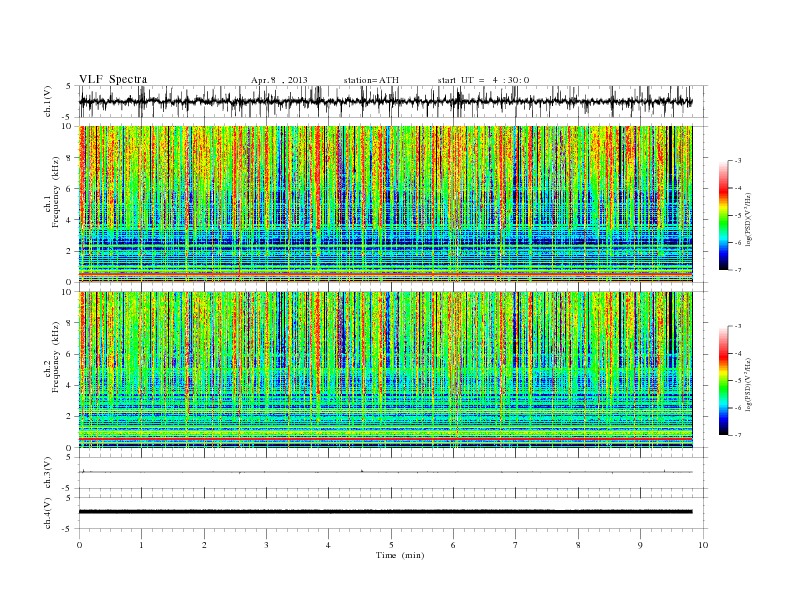The width and height of the screenshot is (792, 612).
Task: Click time-axis tick label "0" at the bottom
Action: click(x=79, y=545)
